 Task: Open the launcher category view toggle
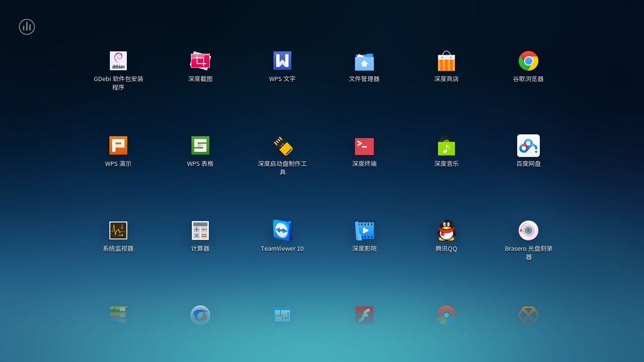[27, 27]
